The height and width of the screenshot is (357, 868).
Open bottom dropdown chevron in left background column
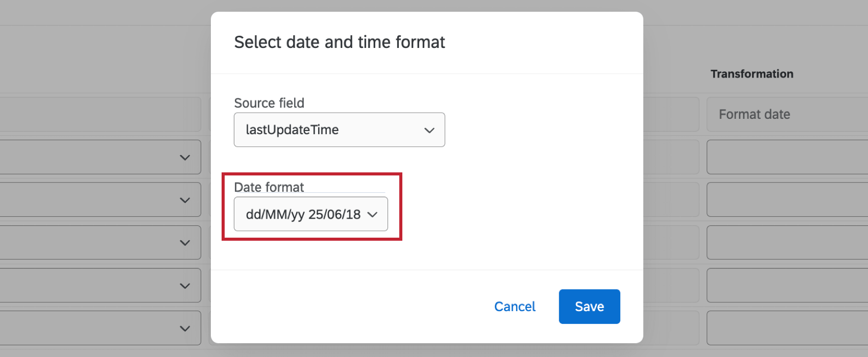185,328
